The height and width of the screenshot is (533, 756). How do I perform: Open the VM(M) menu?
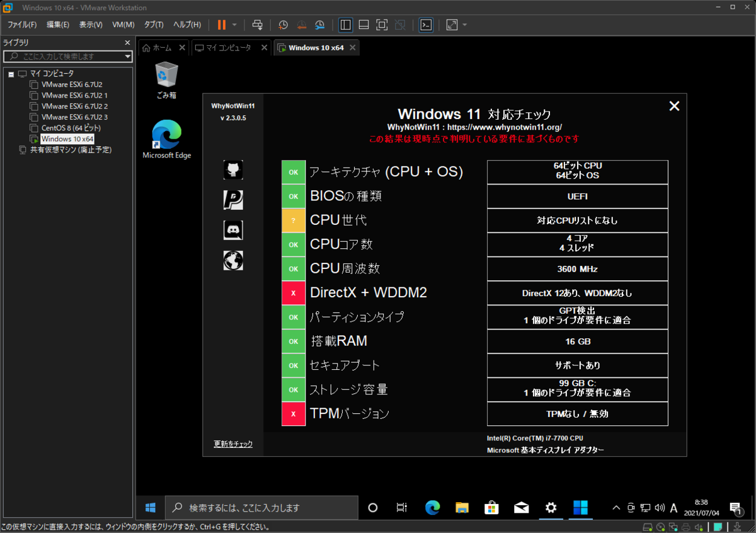[x=123, y=25]
